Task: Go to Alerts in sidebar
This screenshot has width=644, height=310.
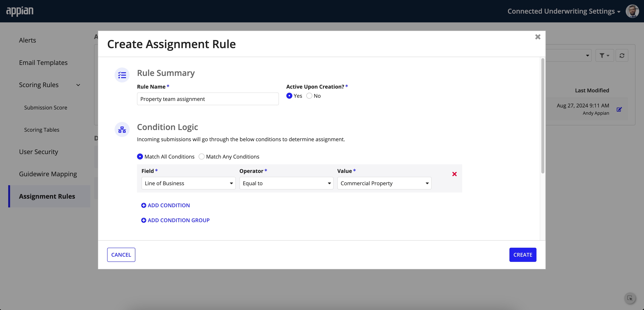Action: click(27, 40)
